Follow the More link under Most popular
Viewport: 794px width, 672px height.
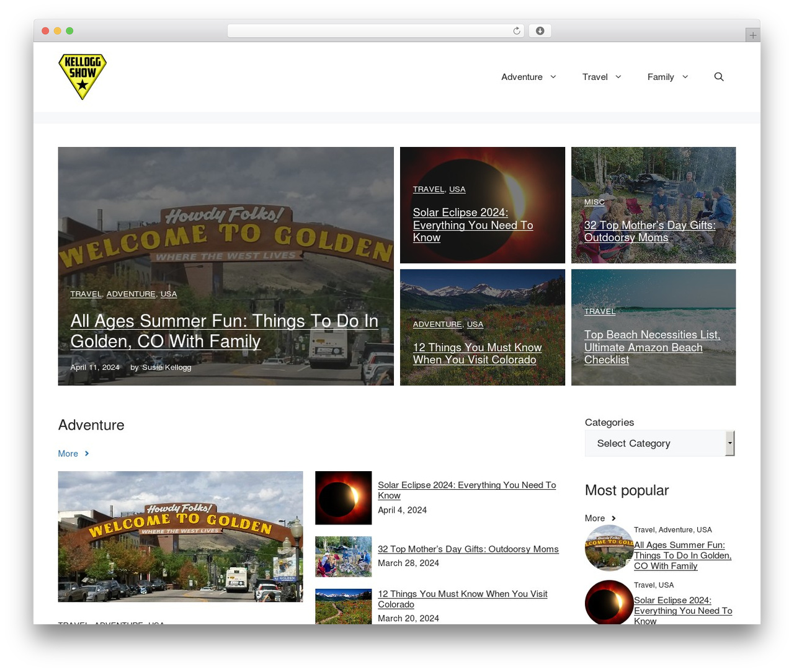point(600,518)
